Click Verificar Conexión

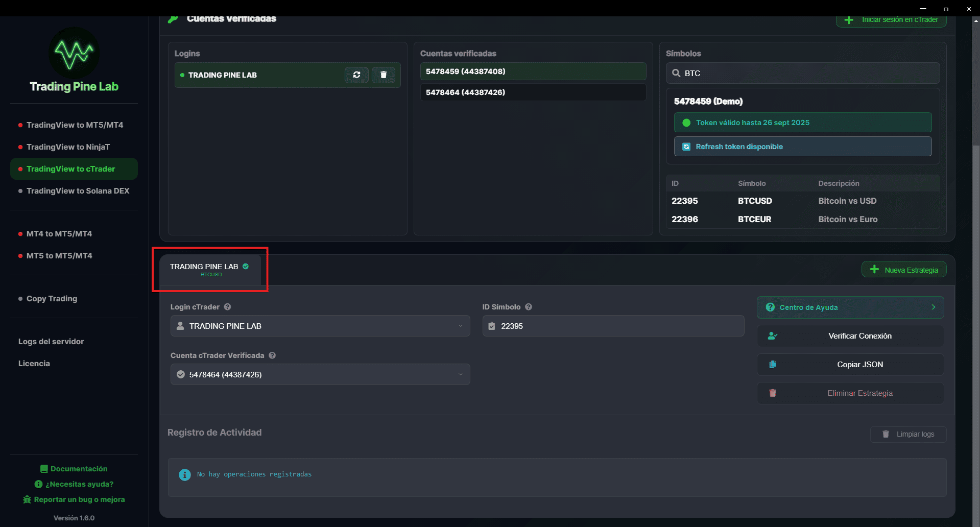point(859,336)
